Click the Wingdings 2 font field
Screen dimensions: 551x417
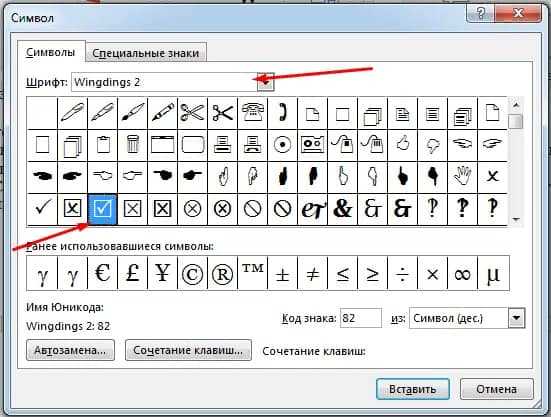pyautogui.click(x=164, y=82)
